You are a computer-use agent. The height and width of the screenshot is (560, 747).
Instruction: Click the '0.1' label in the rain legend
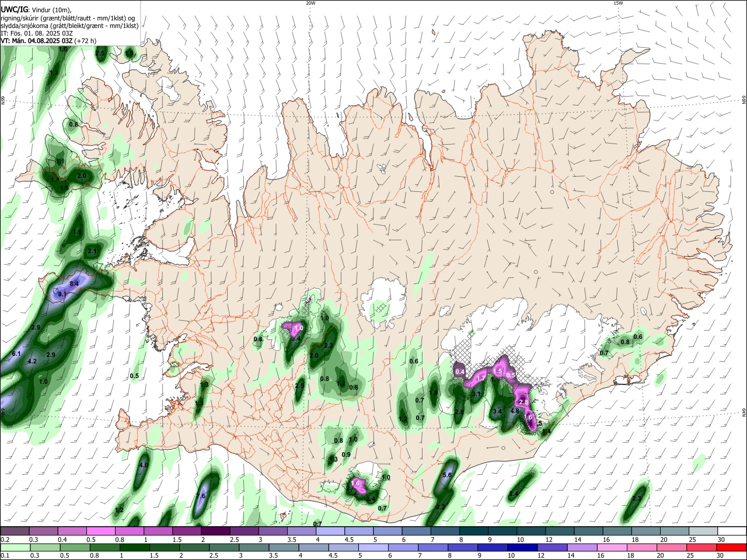tap(5, 556)
